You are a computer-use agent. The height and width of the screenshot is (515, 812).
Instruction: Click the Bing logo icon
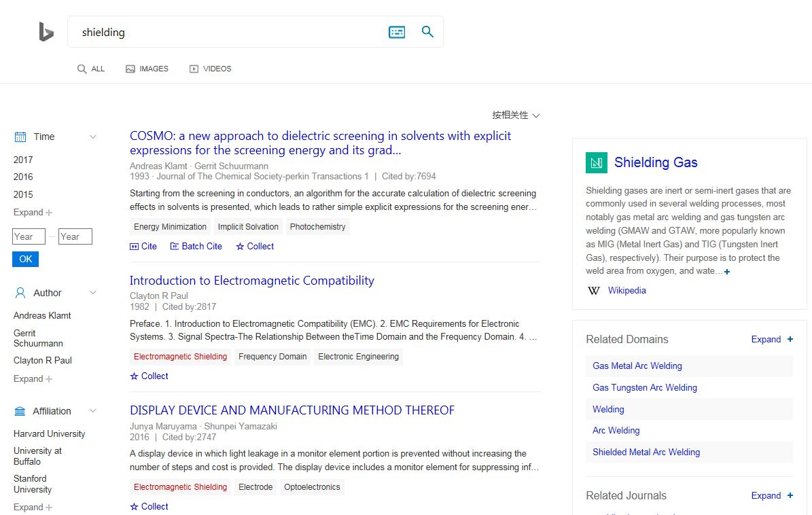tap(46, 32)
